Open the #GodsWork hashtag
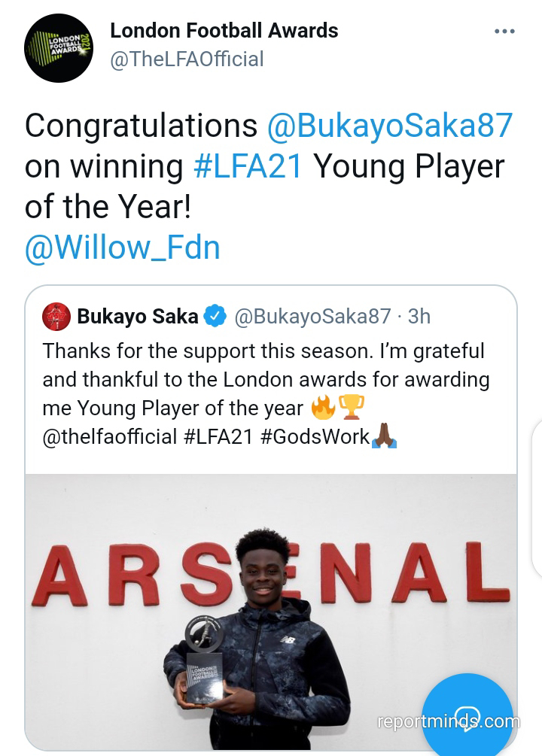 315,436
